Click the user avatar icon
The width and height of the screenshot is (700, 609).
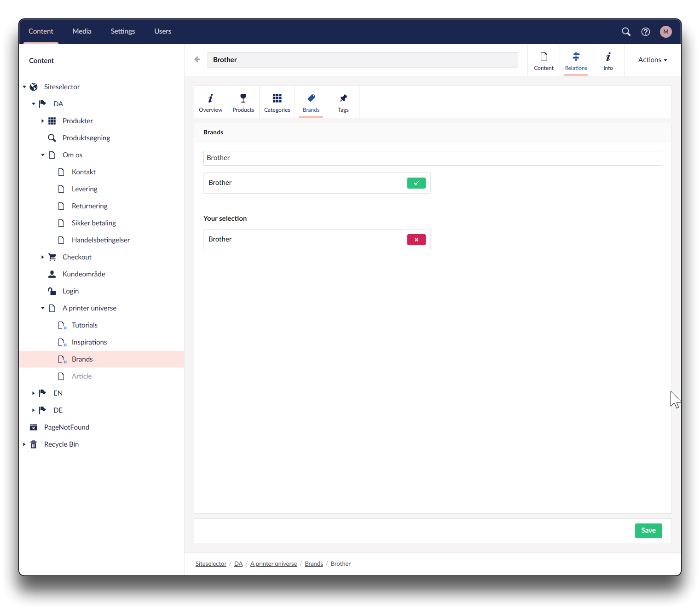(665, 32)
